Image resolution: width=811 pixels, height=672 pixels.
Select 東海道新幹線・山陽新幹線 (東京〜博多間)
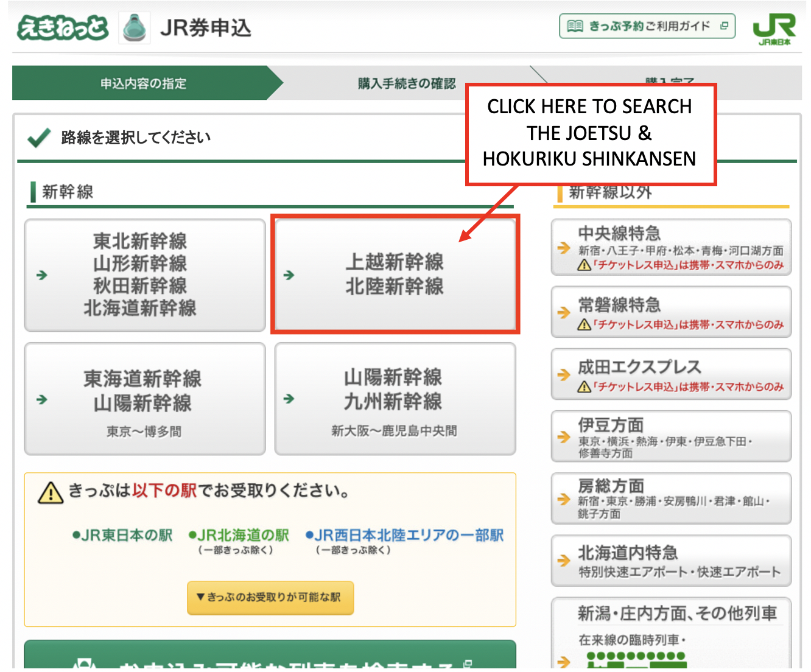point(145,399)
